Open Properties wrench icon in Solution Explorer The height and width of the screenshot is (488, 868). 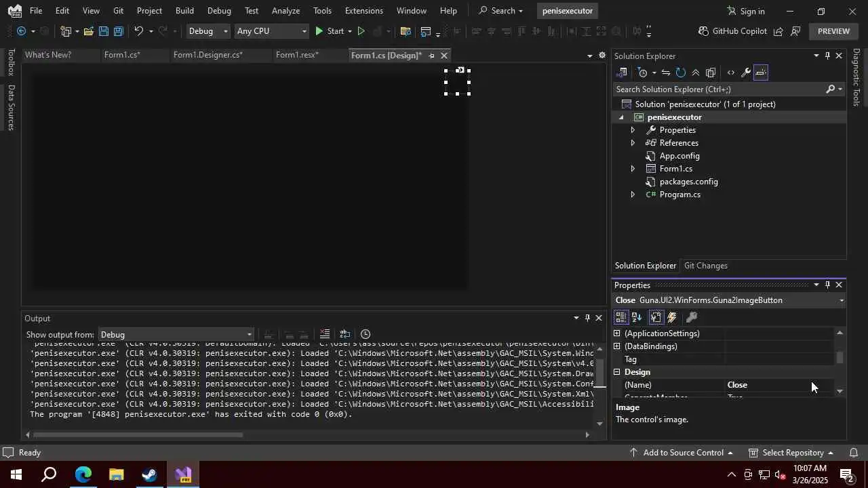point(745,73)
